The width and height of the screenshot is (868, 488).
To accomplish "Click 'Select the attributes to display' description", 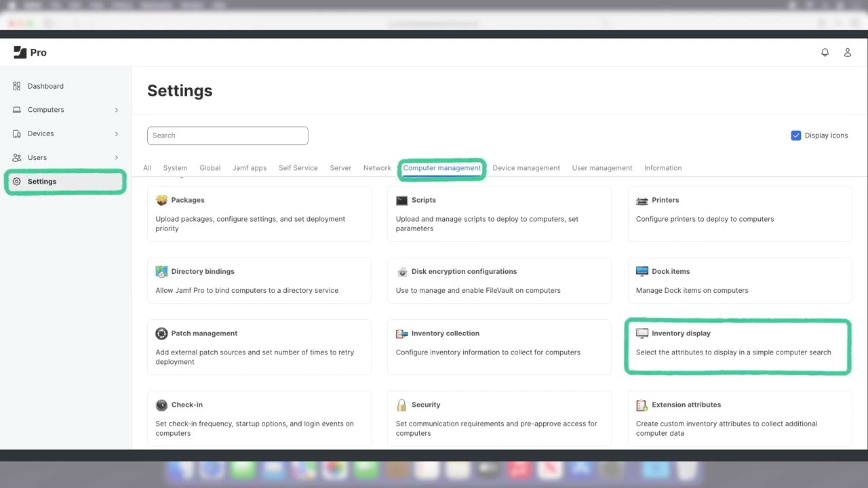I will [733, 352].
